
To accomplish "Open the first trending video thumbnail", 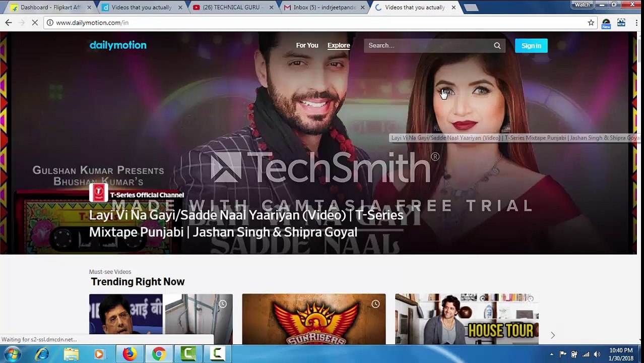I will [161, 319].
